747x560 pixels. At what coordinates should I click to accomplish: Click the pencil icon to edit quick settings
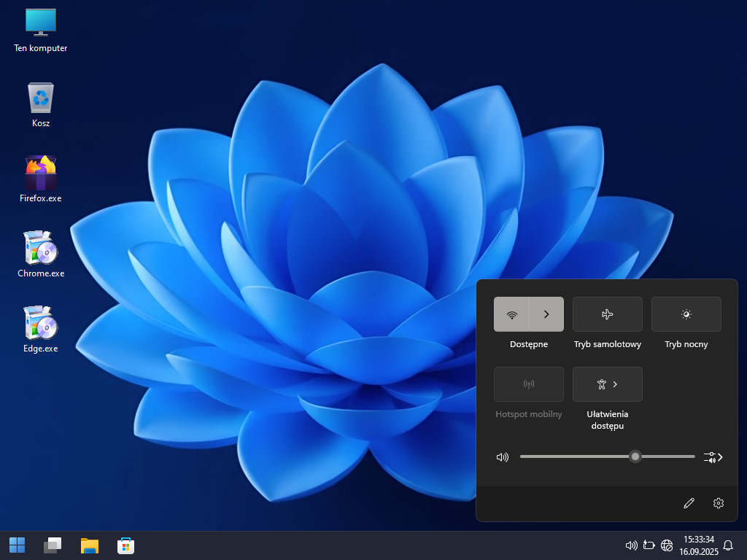pyautogui.click(x=689, y=503)
